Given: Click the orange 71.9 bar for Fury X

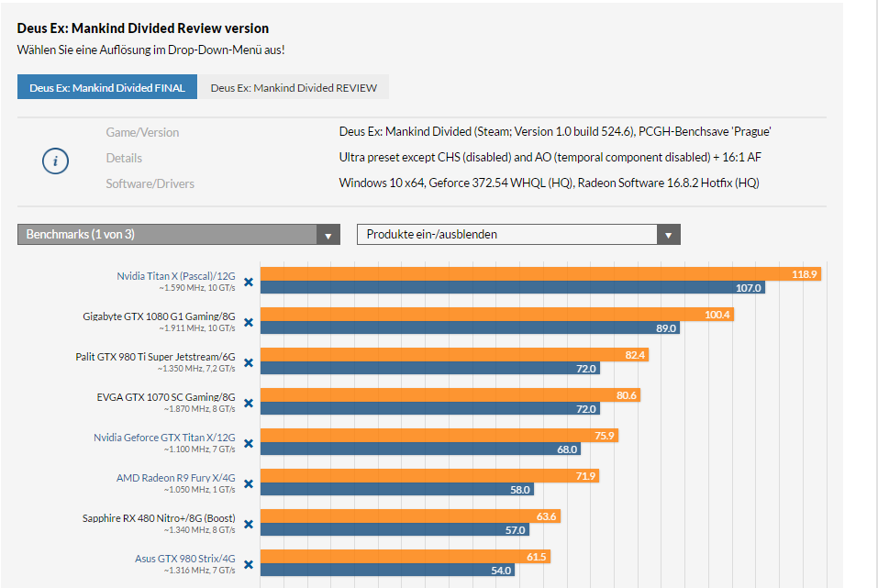Looking at the screenshot, I should click(x=429, y=475).
